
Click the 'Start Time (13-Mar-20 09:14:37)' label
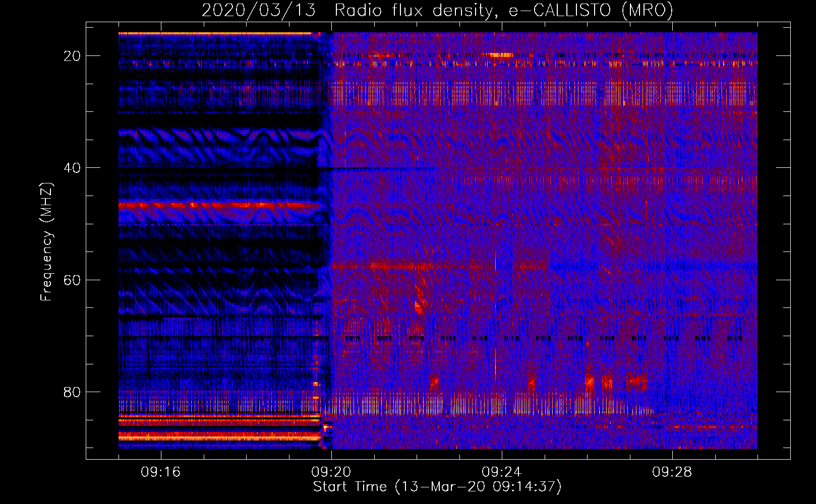[x=437, y=487]
